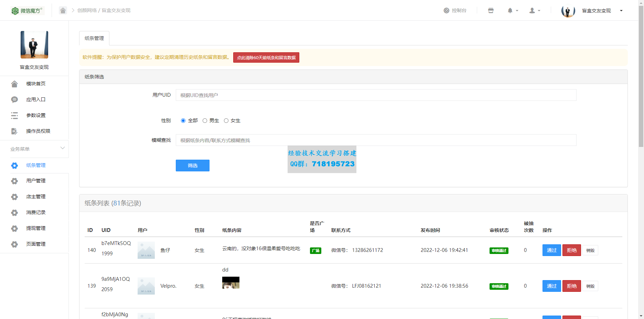Image resolution: width=644 pixels, height=319 pixels.
Task: Click the 控制台 dashboard icon
Action: [x=447, y=11]
